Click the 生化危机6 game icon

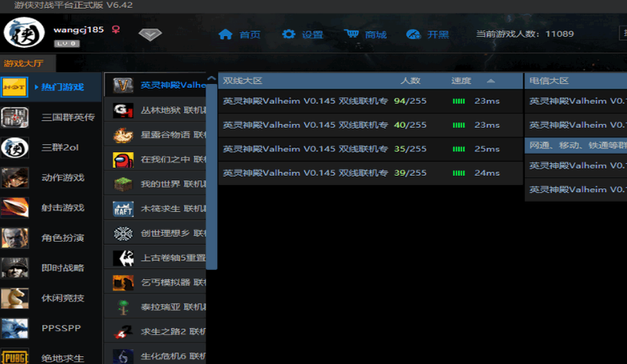click(x=122, y=356)
